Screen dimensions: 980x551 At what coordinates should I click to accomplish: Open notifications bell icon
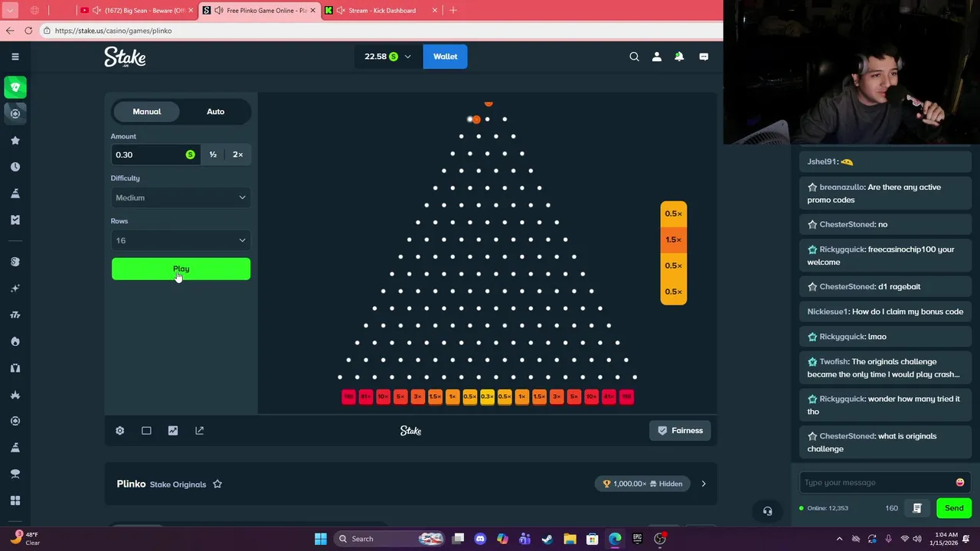(679, 57)
